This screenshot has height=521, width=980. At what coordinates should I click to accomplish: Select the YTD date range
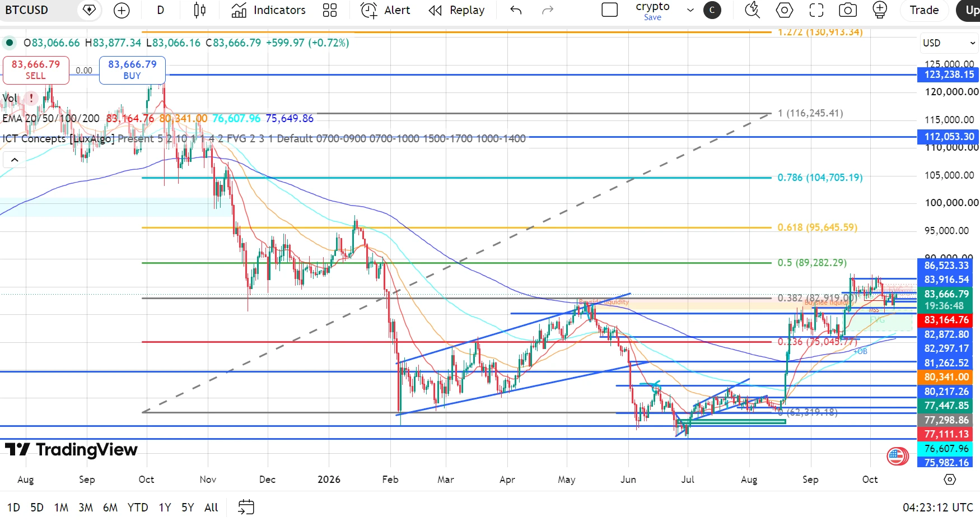pos(138,508)
